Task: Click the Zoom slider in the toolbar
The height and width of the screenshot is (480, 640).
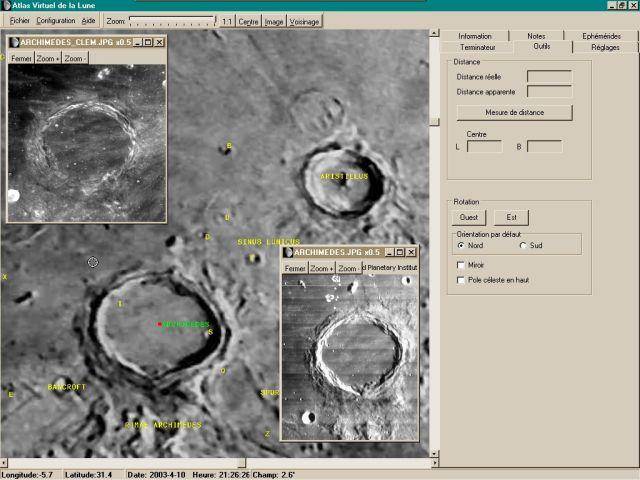Action: (x=172, y=21)
